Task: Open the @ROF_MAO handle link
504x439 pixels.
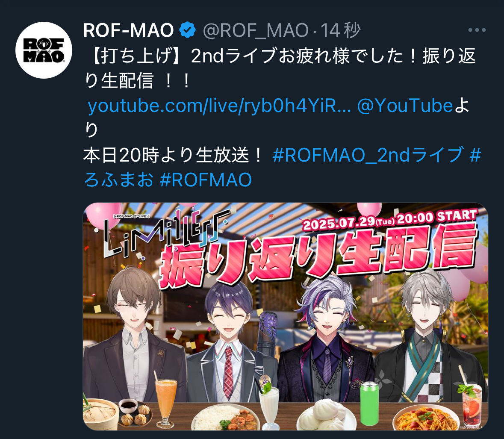Action: point(256,30)
